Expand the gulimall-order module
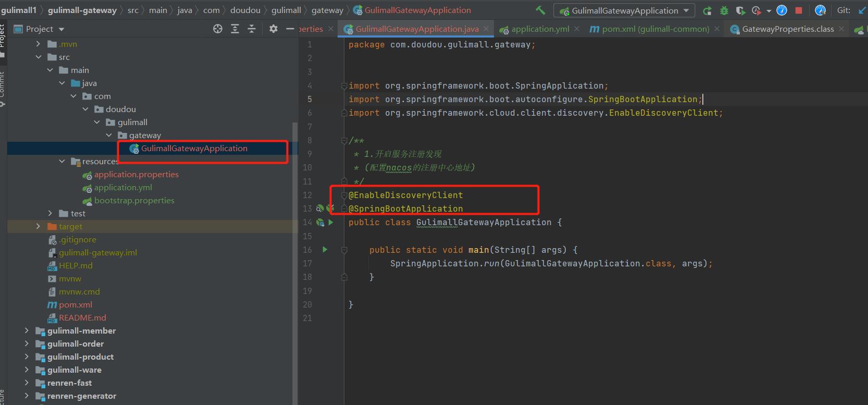 coord(27,344)
